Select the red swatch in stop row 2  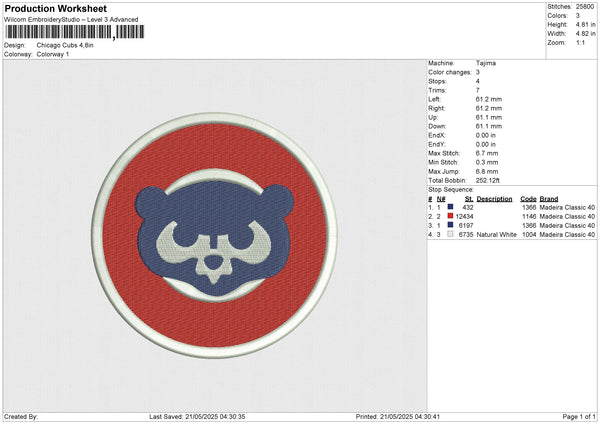click(450, 216)
